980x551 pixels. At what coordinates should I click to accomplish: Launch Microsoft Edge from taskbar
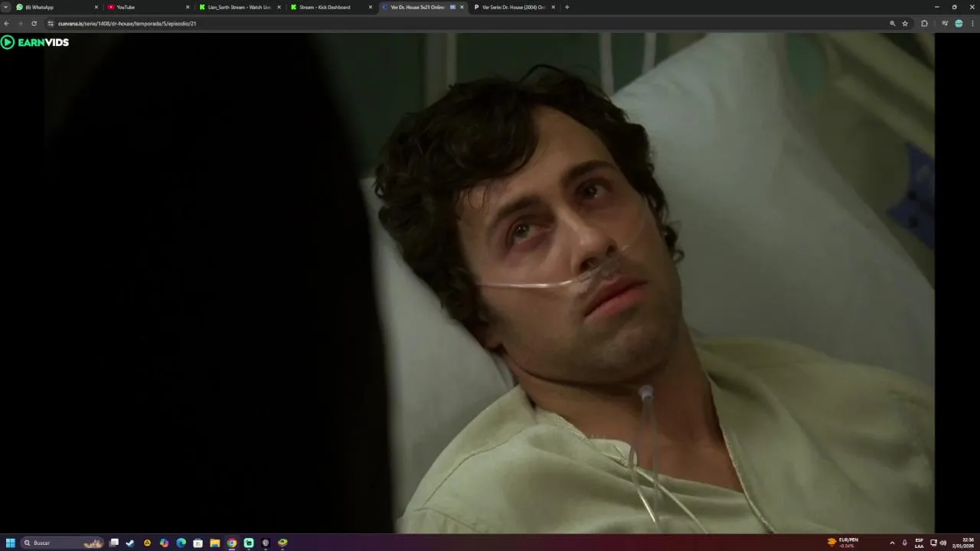(x=181, y=543)
